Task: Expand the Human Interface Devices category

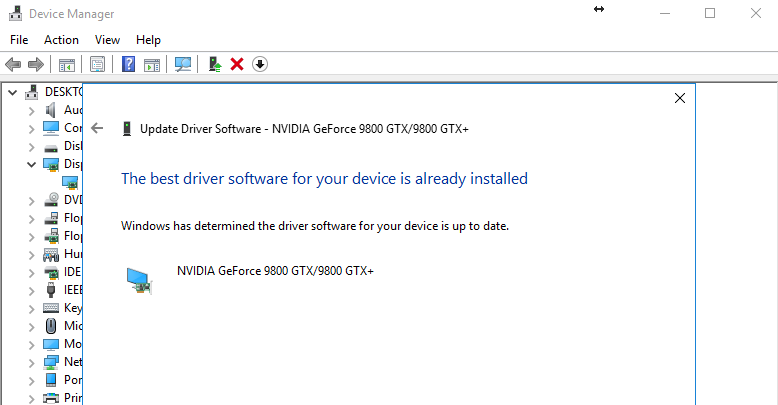Action: (x=31, y=255)
